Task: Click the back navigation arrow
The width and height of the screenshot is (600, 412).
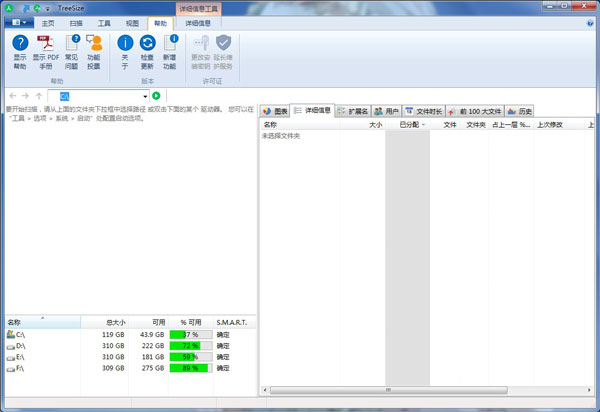Action: pos(13,96)
